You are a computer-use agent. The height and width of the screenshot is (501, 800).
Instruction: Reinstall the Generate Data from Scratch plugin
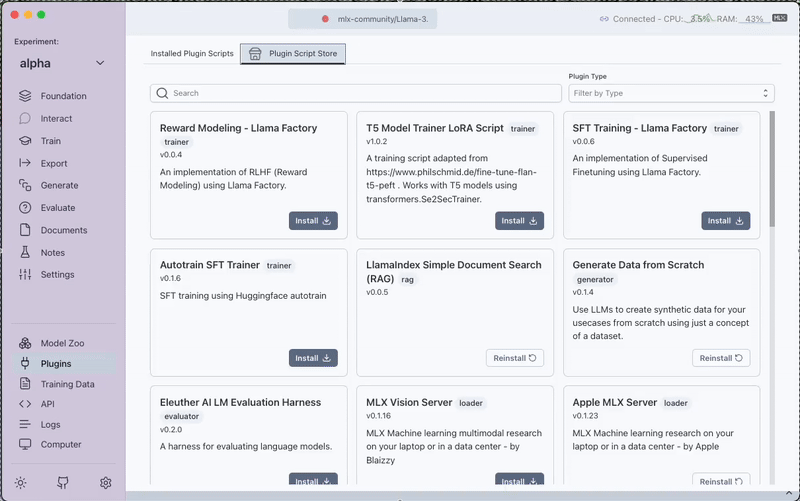[720, 358]
